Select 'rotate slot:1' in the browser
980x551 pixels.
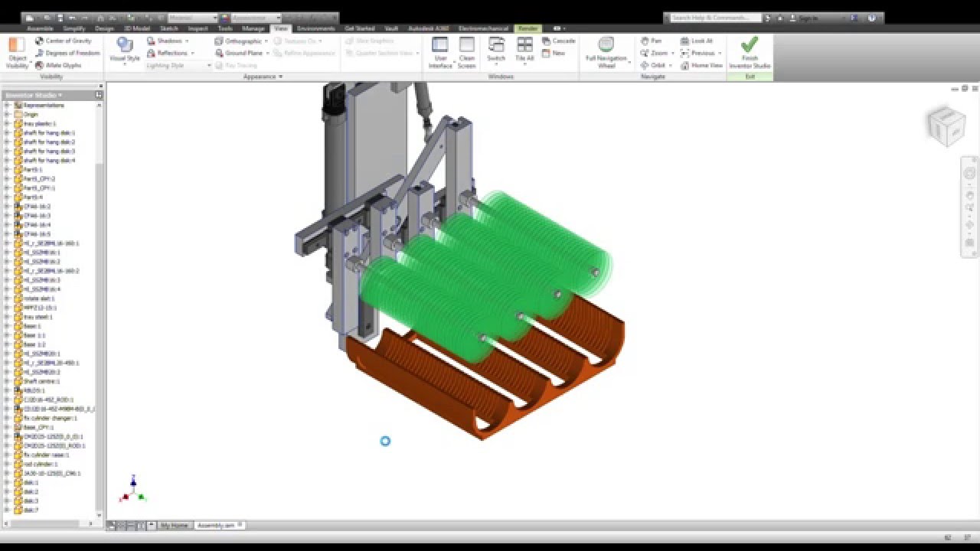[x=39, y=298]
